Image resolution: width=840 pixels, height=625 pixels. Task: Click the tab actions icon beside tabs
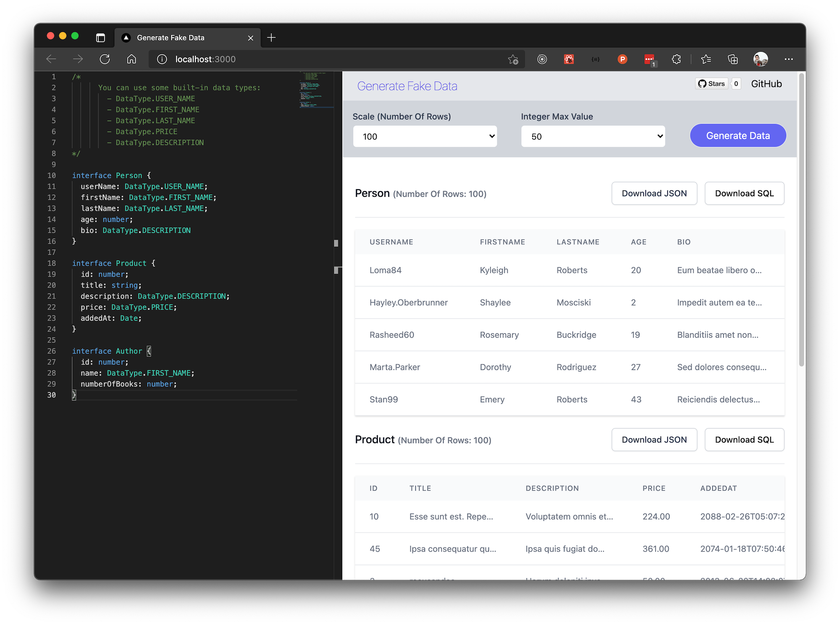(100, 38)
